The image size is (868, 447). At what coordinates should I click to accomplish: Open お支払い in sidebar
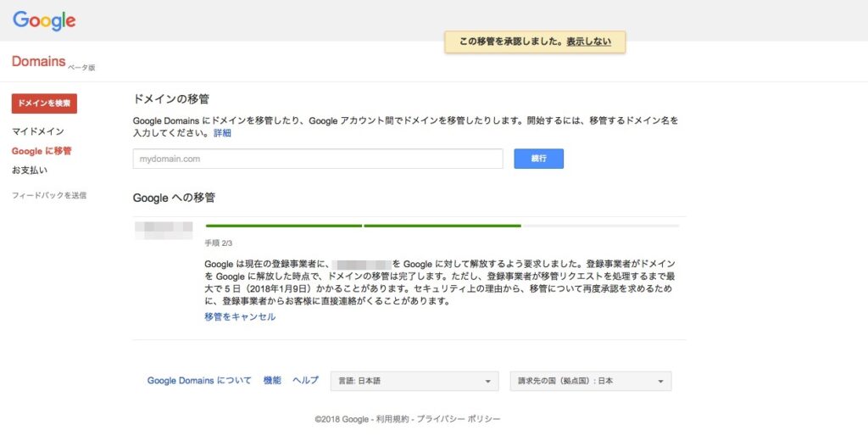coord(30,170)
